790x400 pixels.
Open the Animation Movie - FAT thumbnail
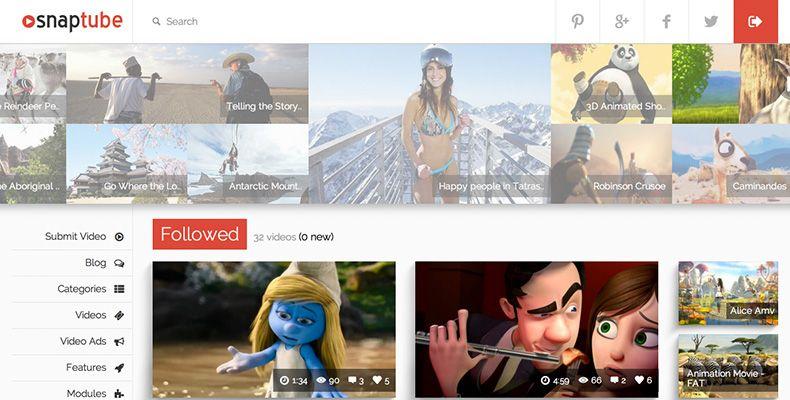(x=728, y=366)
